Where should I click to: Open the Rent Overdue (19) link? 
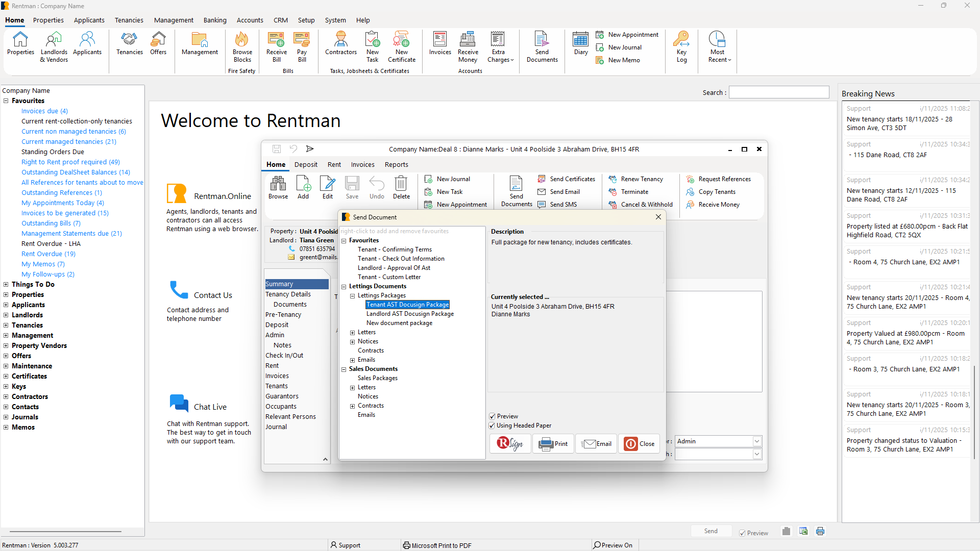[48, 254]
